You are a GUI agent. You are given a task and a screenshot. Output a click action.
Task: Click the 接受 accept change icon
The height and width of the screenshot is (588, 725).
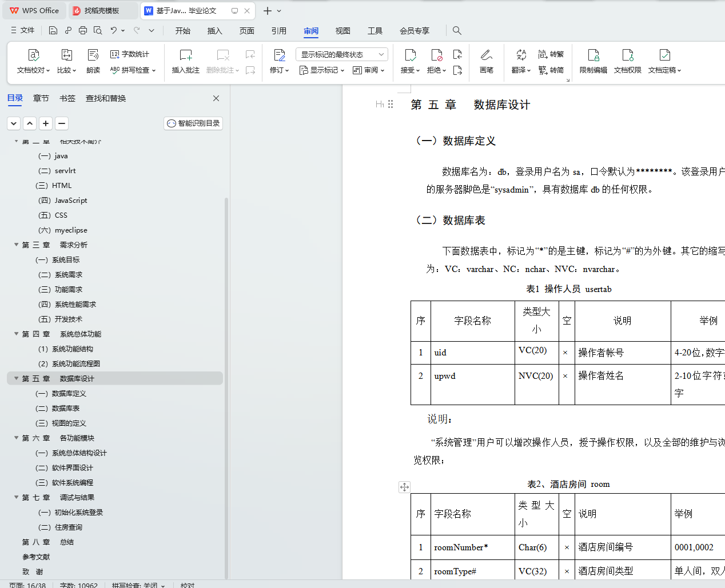click(x=410, y=55)
